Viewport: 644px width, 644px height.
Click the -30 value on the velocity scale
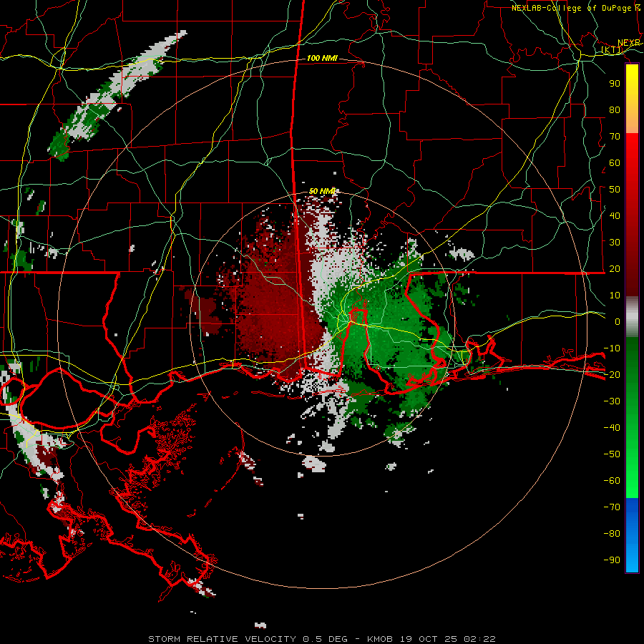[612, 401]
